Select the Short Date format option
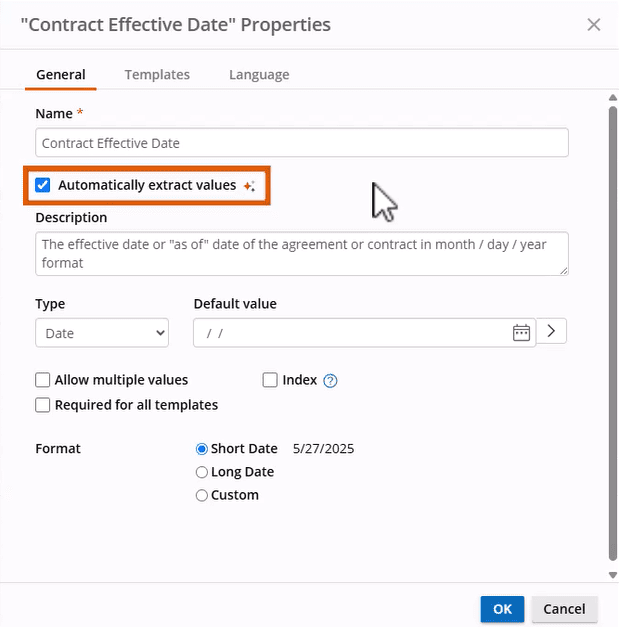 point(202,449)
